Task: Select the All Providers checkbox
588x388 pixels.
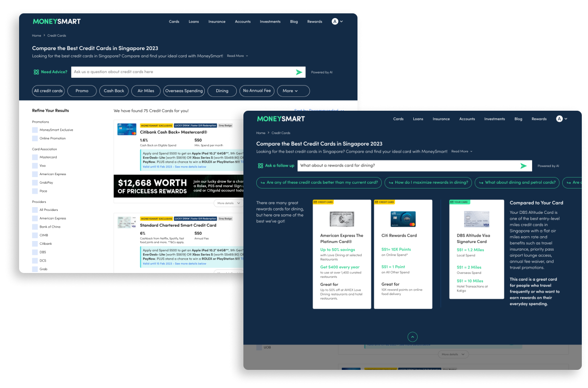Action: tap(35, 210)
